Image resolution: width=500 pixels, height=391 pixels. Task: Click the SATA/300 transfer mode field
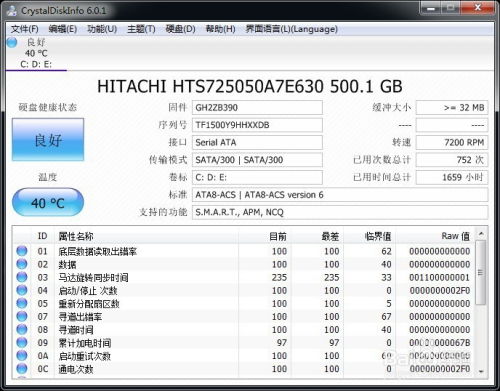tap(257, 160)
